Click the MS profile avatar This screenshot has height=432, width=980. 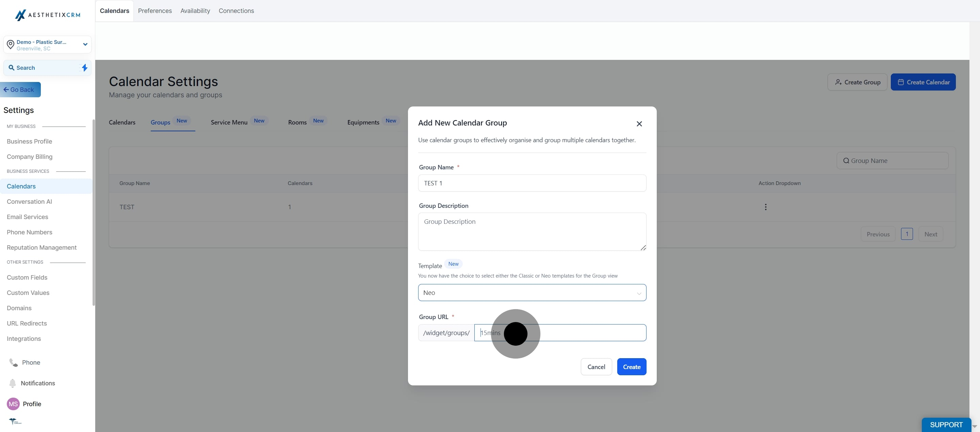point(13,404)
